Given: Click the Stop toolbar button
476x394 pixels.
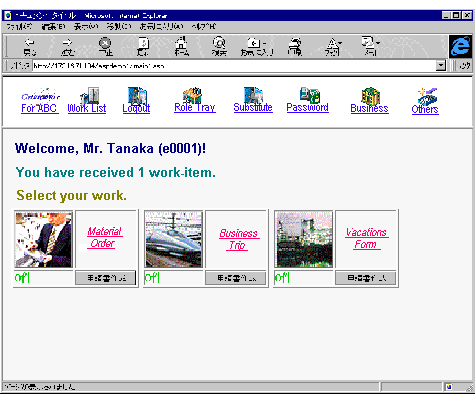Looking at the screenshot, I should coord(105,47).
